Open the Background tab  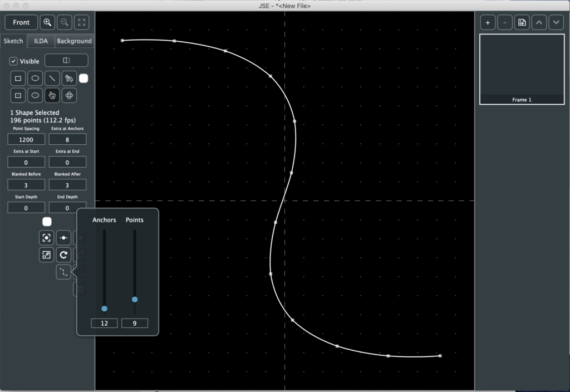(74, 41)
